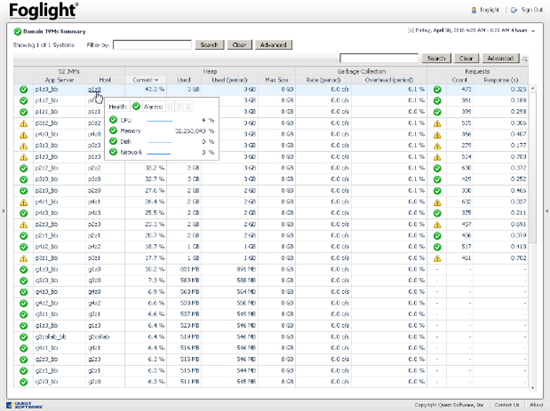Click the Network status icon in the popup
550x411 pixels.
113,152
